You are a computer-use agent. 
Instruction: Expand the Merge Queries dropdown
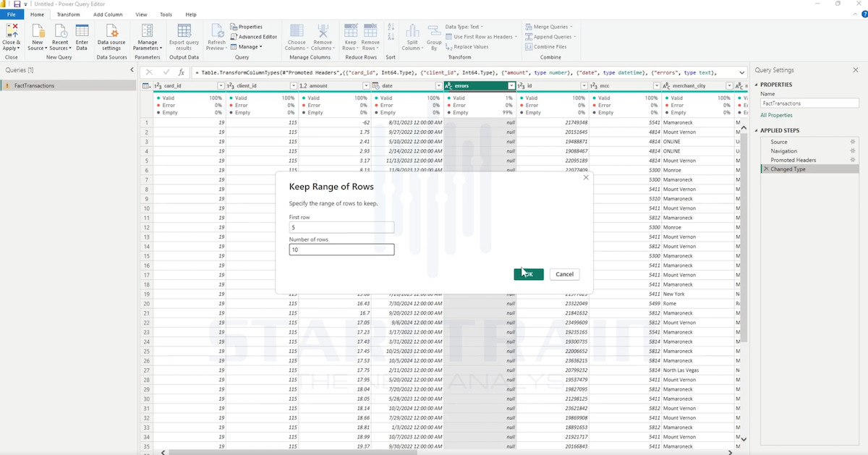[549, 27]
